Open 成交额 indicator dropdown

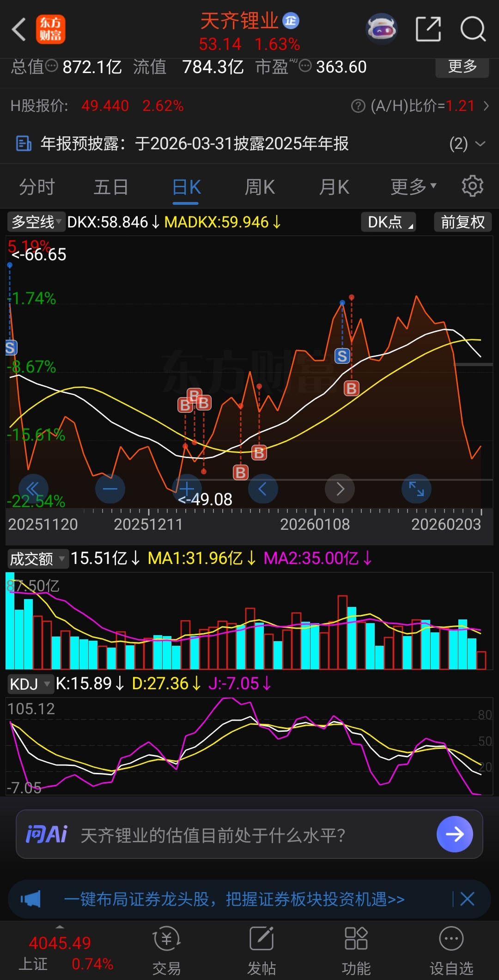(37, 558)
